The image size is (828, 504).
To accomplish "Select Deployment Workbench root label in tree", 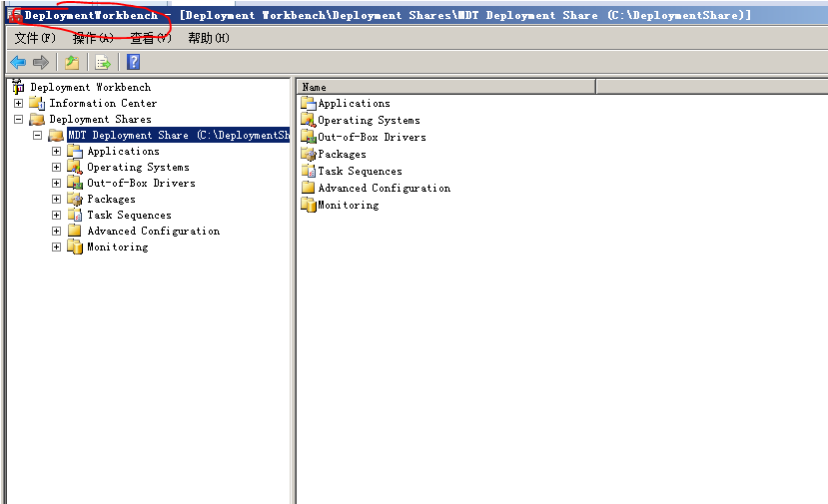I will 90,87.
